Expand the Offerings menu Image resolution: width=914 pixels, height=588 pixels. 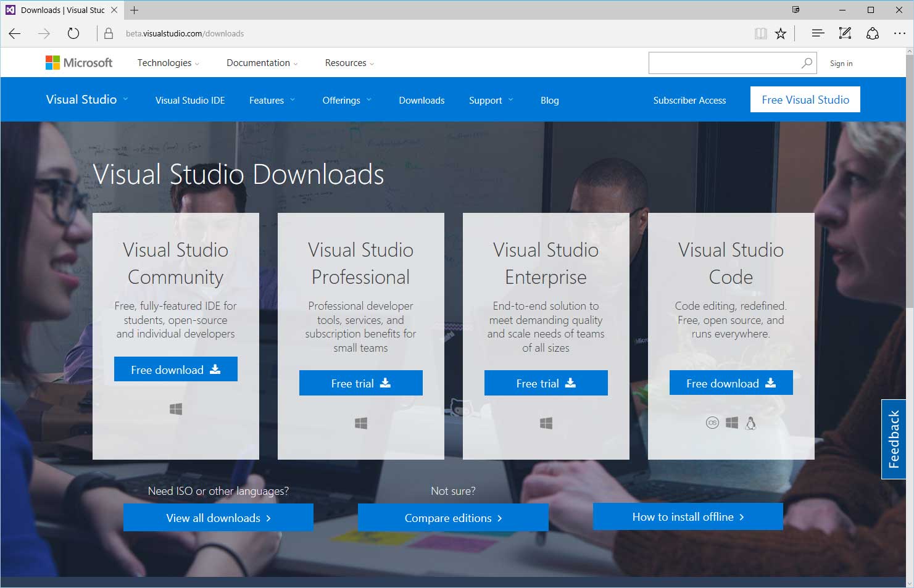coord(347,100)
